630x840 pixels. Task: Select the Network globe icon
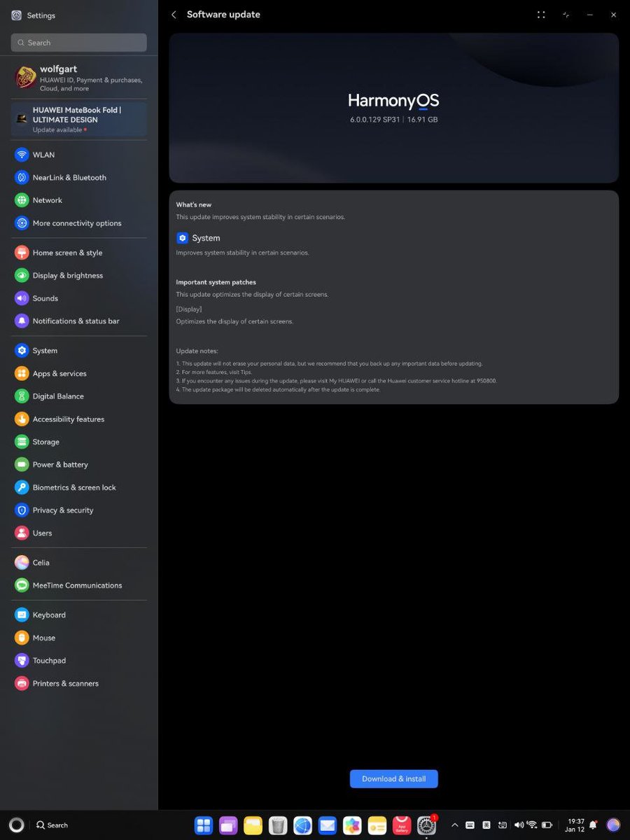tap(22, 200)
